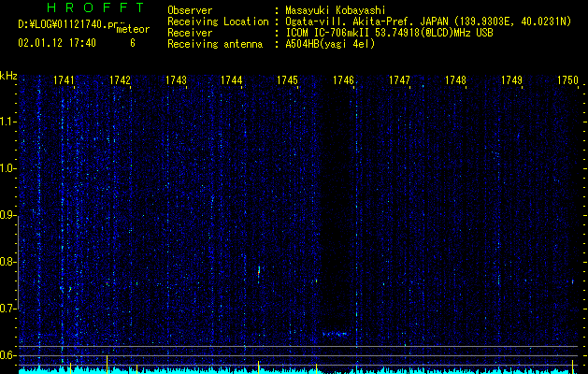Click the 1750 time marker
Viewport: 588px width, 374px height.
coord(567,79)
